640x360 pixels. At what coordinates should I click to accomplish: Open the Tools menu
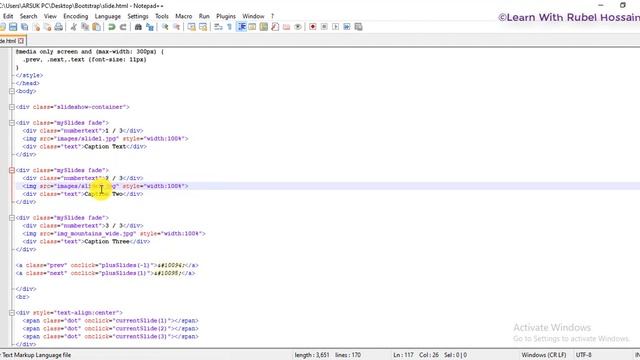click(162, 16)
